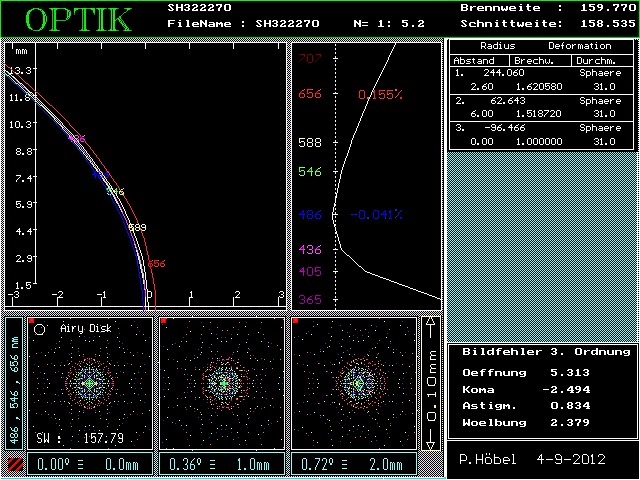Click the down arrow on the scale bar
This screenshot has width=640, height=480.
[430, 443]
